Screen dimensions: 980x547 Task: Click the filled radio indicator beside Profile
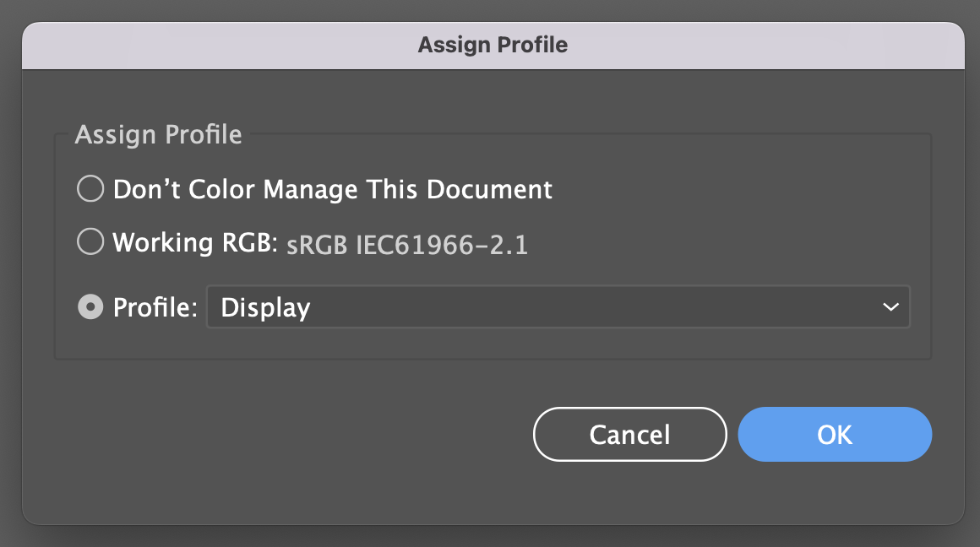coord(90,306)
